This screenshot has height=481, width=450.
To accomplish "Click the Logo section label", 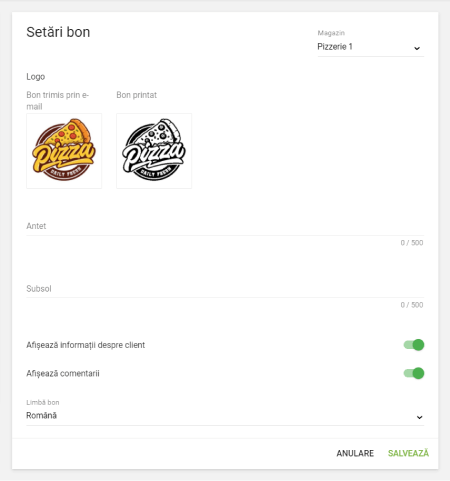I will click(36, 77).
